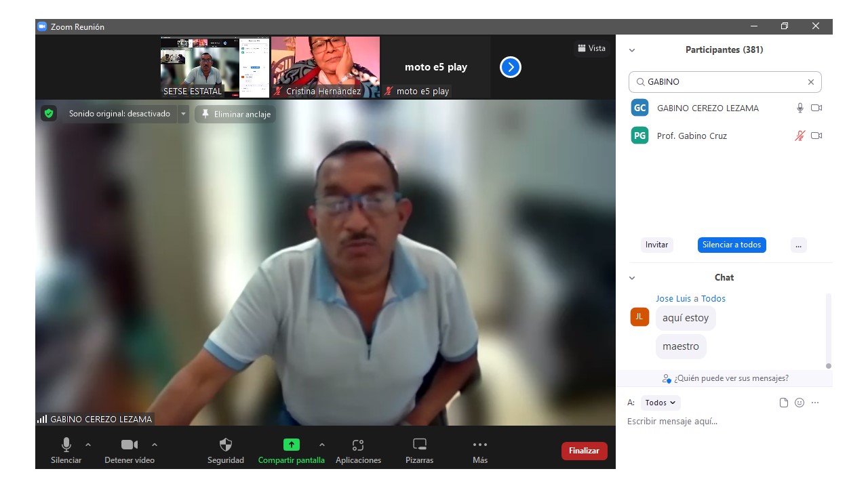868x488 pixels.
Task: Click Silenciar a todos button
Action: point(732,245)
